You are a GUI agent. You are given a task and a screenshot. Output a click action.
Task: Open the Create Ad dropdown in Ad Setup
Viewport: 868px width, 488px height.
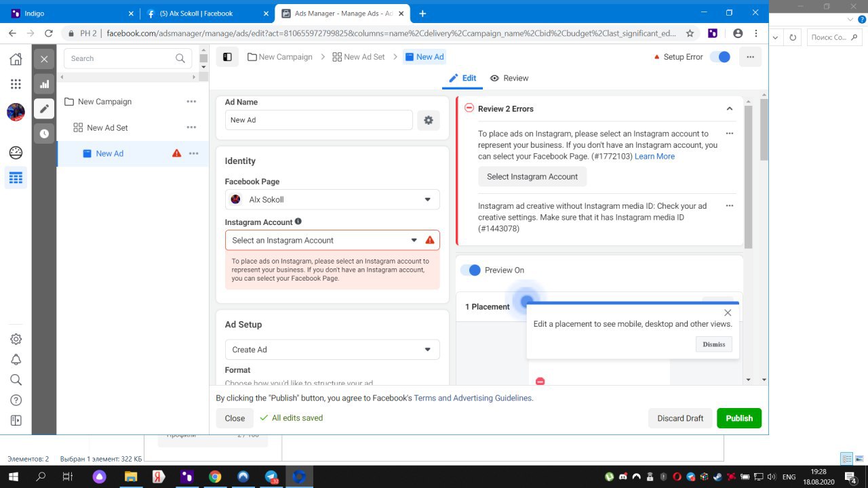tap(332, 350)
